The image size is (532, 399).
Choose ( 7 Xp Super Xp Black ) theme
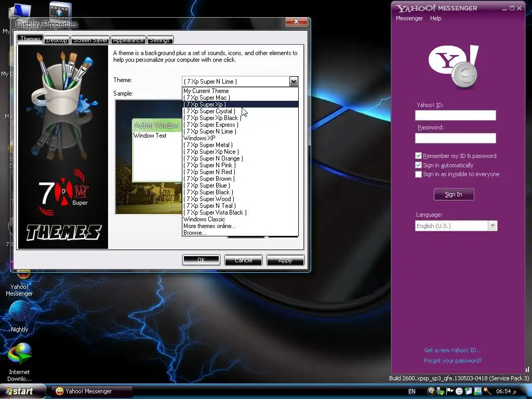coord(240,118)
